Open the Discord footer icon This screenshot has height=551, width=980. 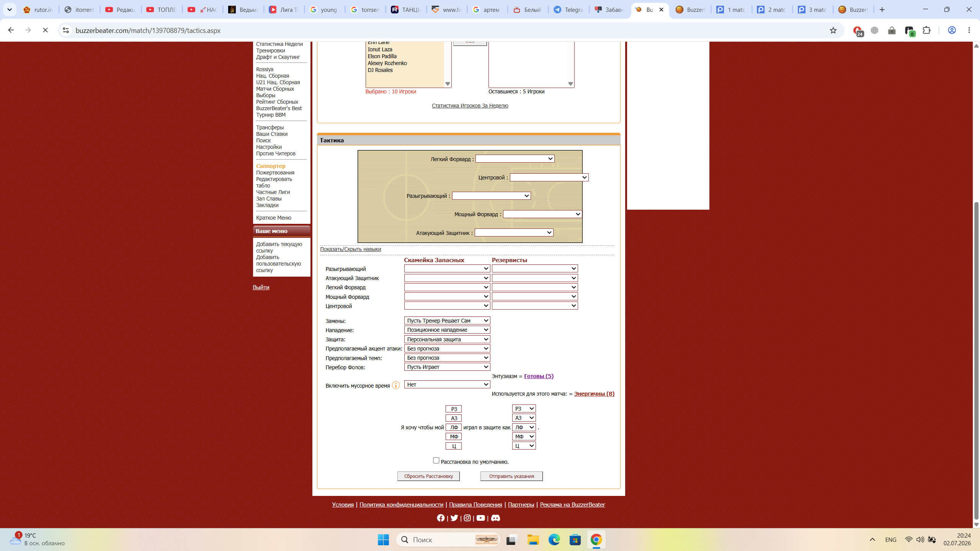495,518
